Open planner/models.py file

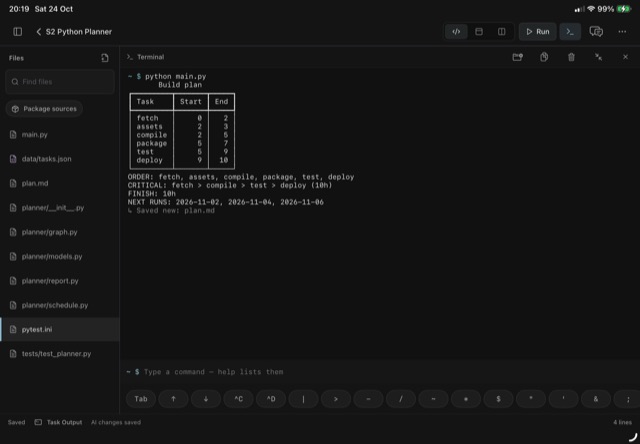point(60,256)
